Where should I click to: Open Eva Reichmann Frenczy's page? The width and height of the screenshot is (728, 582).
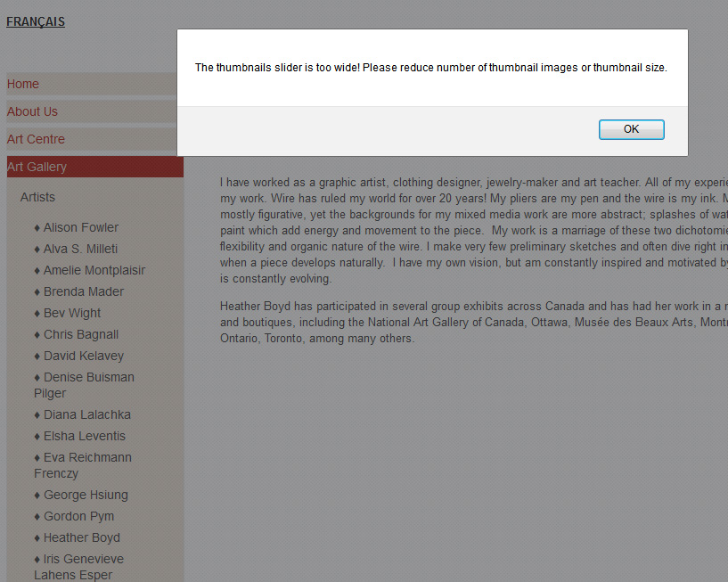(x=83, y=465)
